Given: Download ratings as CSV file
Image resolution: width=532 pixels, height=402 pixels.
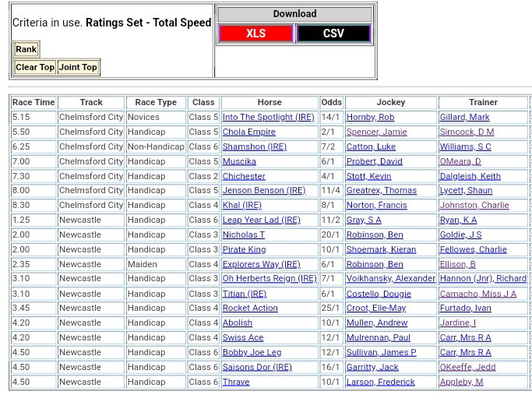Looking at the screenshot, I should pyautogui.click(x=333, y=33).
